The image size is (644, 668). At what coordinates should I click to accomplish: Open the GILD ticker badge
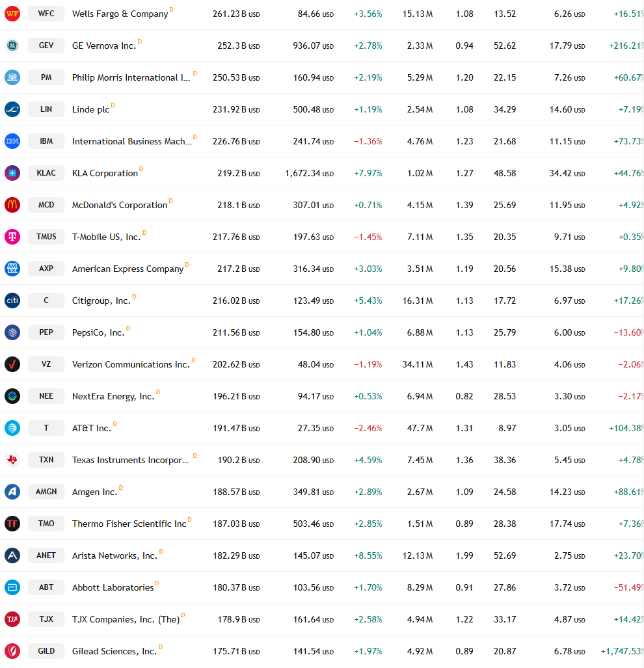tap(46, 651)
